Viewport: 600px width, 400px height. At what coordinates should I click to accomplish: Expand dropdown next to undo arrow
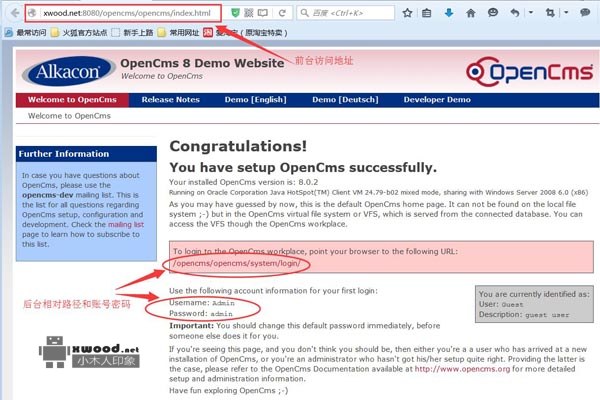point(531,13)
